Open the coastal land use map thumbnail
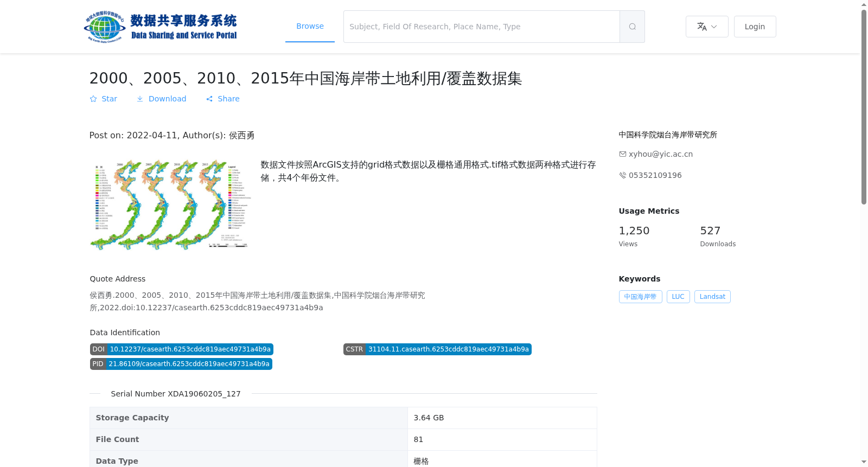This screenshot has width=868, height=467. (x=171, y=204)
